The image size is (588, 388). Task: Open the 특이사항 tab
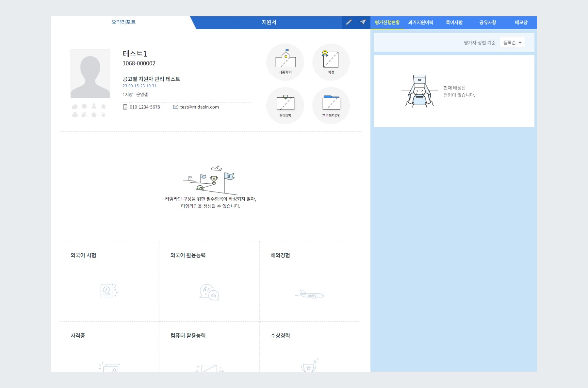coord(454,23)
